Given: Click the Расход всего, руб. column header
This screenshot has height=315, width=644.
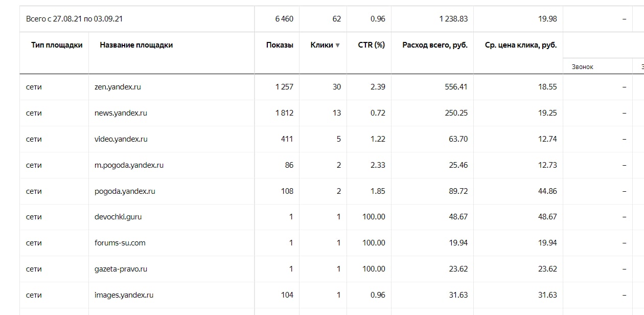Looking at the screenshot, I should point(435,45).
